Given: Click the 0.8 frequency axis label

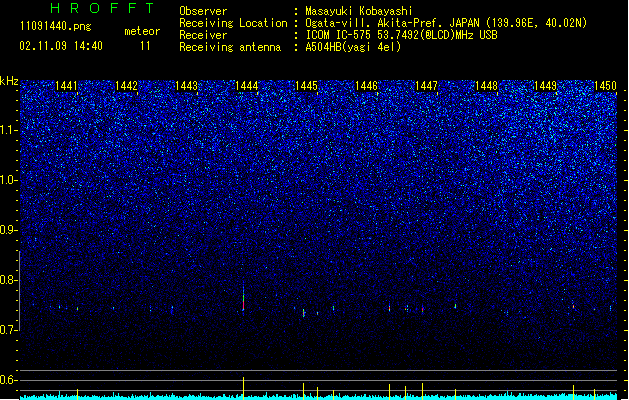Looking at the screenshot, I should [9, 280].
